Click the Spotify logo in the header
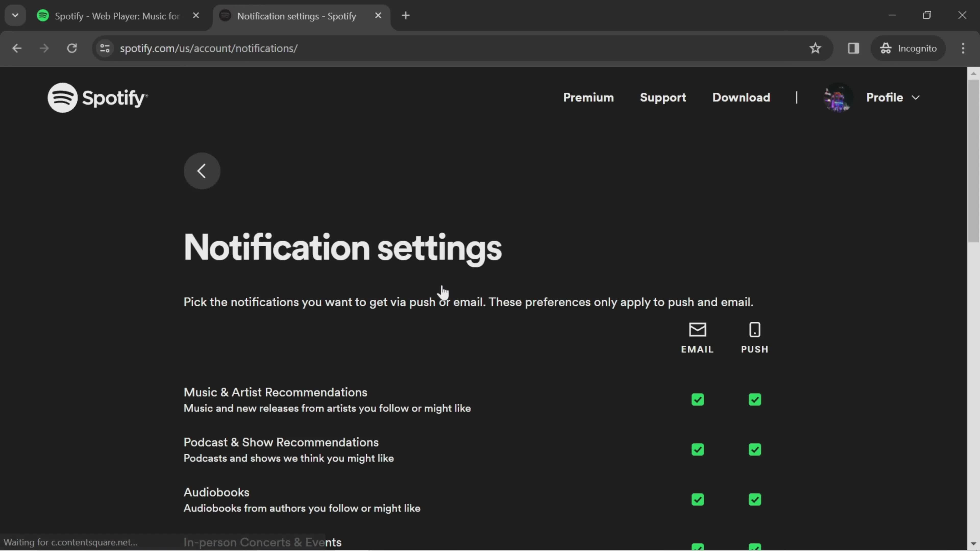Image resolution: width=980 pixels, height=551 pixels. 97,98
